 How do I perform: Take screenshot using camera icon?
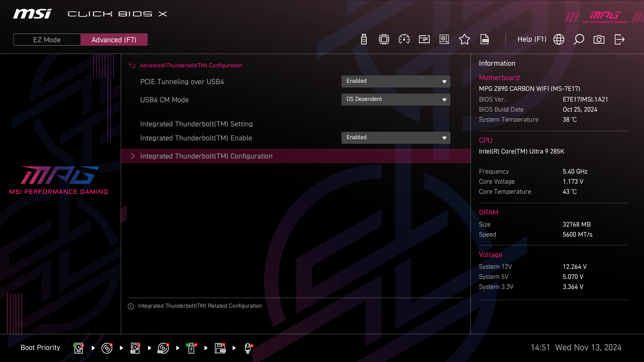point(599,40)
